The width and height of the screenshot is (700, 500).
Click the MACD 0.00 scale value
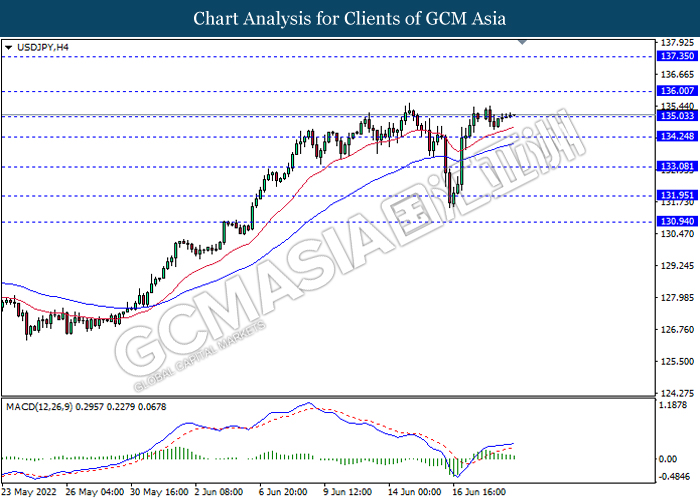coord(668,459)
